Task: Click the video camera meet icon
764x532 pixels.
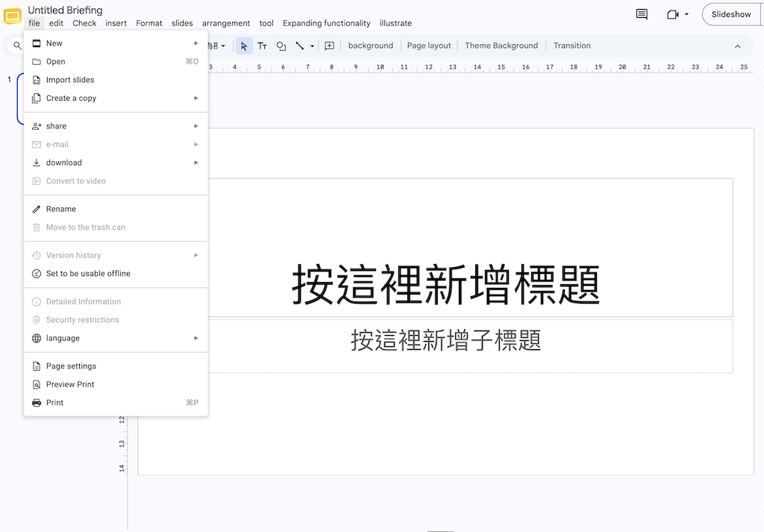Action: click(672, 15)
